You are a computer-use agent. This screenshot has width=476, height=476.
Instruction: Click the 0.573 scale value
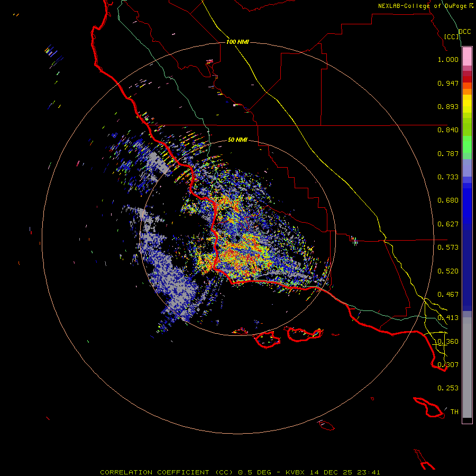pyautogui.click(x=448, y=248)
